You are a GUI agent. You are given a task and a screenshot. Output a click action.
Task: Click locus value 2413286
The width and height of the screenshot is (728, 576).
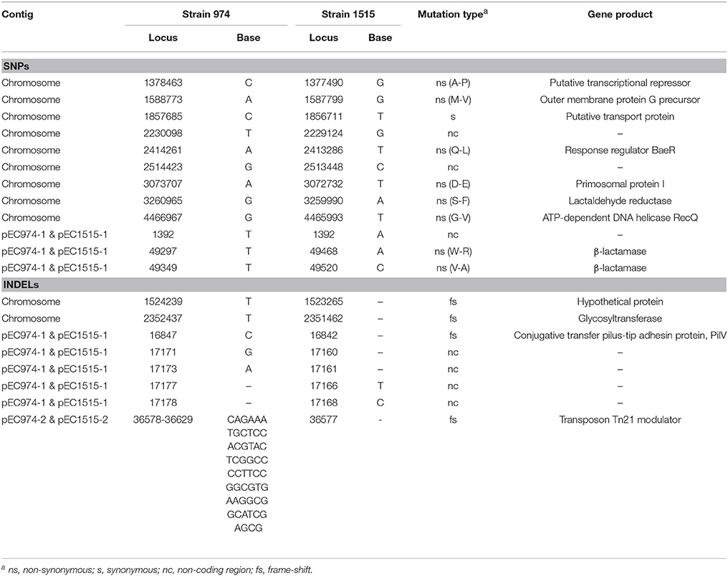(x=324, y=150)
